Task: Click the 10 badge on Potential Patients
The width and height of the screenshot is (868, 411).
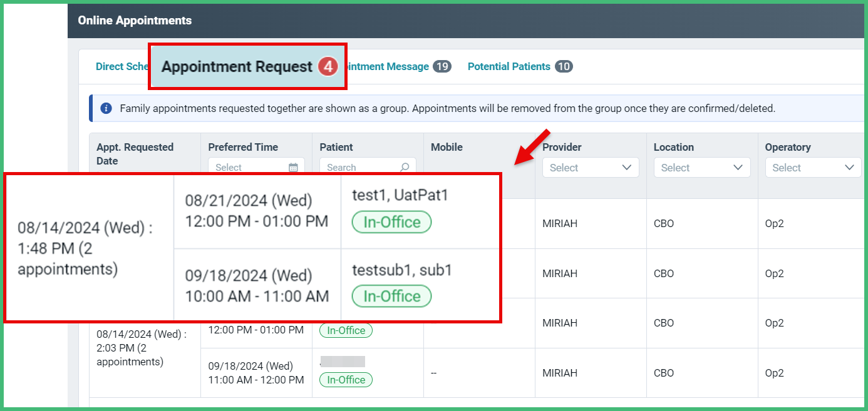Action: click(x=564, y=66)
